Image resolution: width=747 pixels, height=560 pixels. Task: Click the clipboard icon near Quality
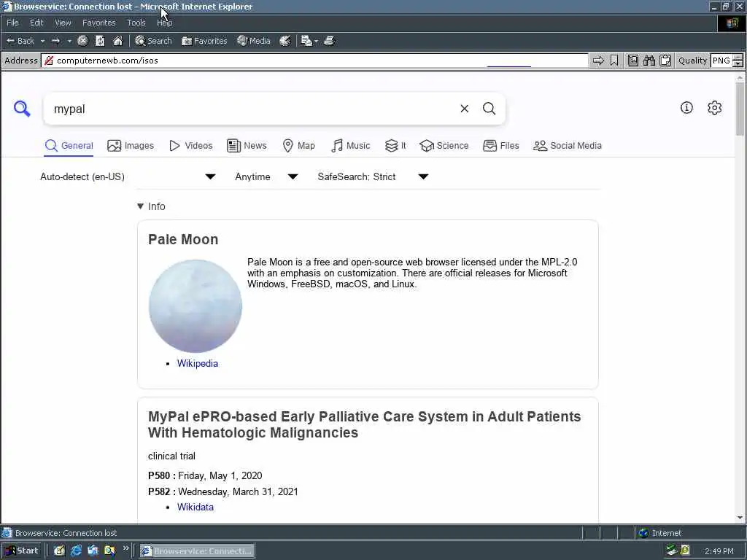665,61
